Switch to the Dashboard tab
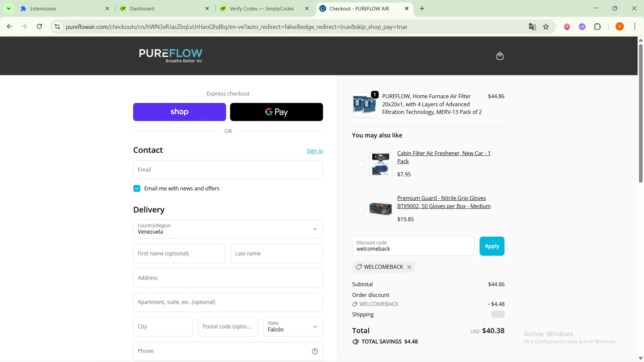Screen dimensions: 644x362 click(x=164, y=9)
